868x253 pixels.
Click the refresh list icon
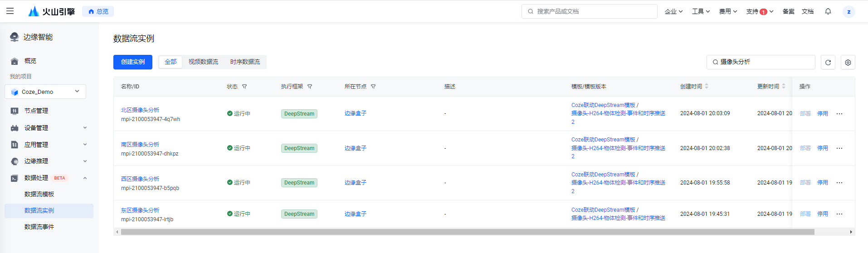(x=828, y=63)
